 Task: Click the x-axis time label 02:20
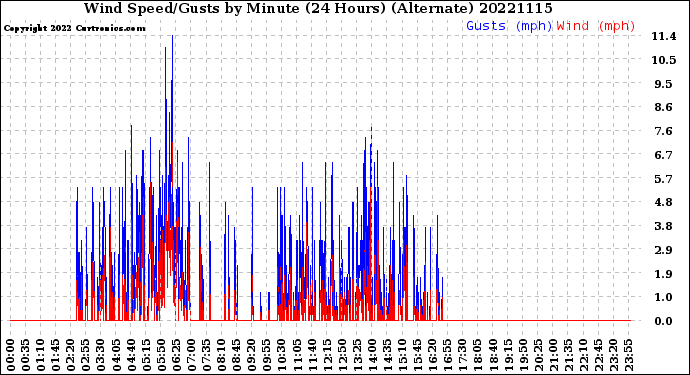(x=71, y=355)
